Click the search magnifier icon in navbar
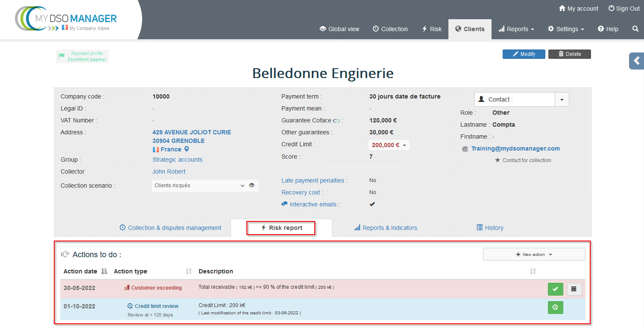 pos(635,29)
